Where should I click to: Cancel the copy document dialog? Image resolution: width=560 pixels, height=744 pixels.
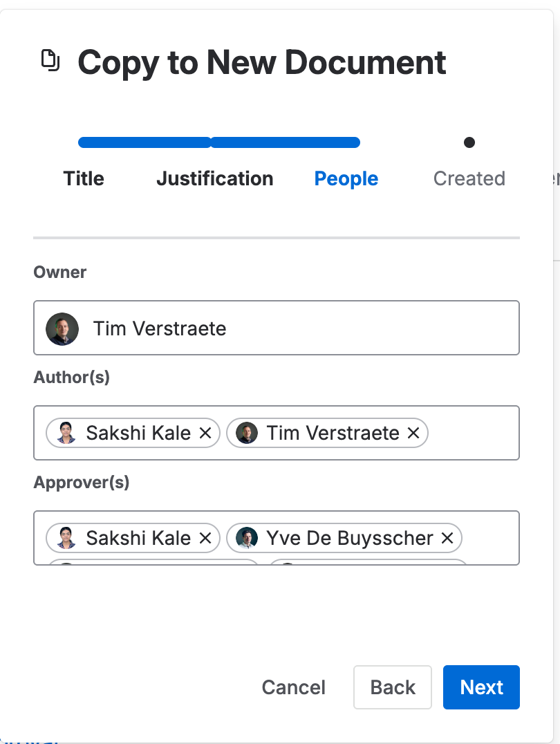point(293,687)
